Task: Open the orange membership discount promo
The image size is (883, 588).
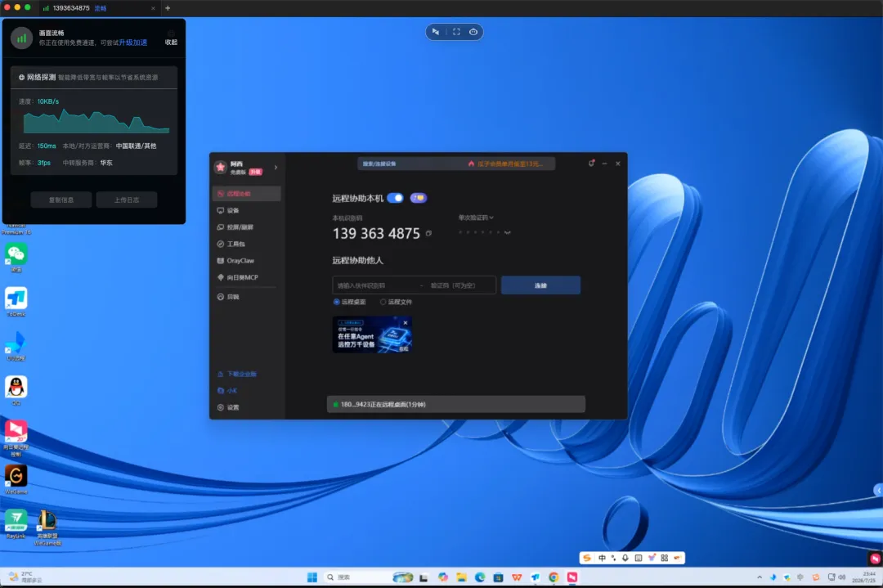Action: click(x=506, y=164)
